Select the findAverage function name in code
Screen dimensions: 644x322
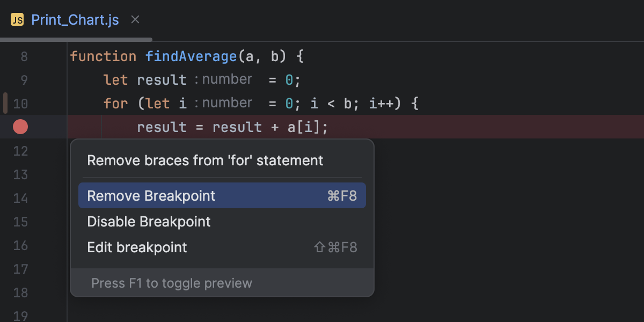coord(192,56)
